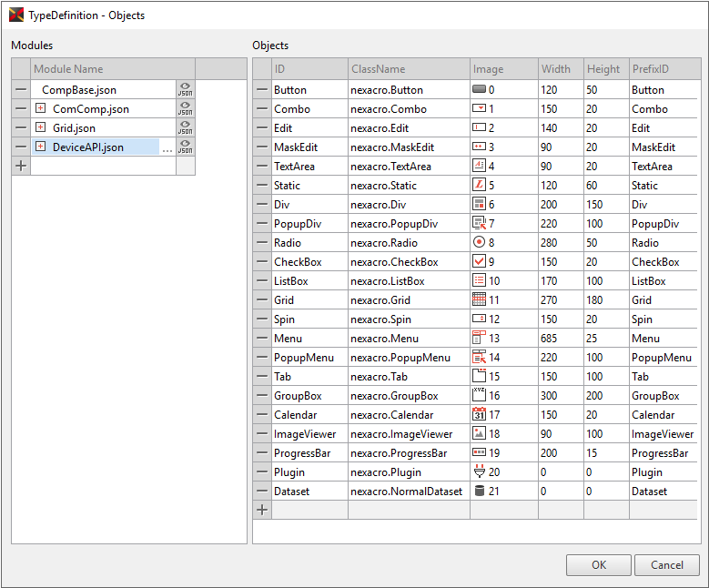Expand the DeviceAPI.json module node
This screenshot has height=588, width=709.
click(x=40, y=147)
